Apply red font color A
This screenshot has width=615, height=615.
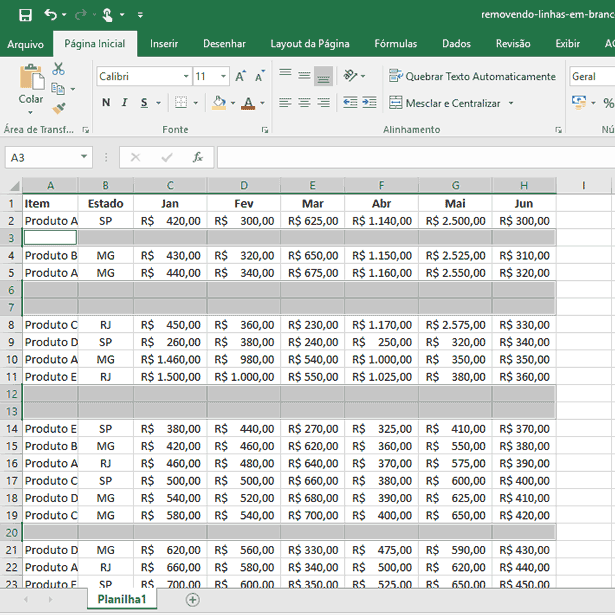point(248,103)
